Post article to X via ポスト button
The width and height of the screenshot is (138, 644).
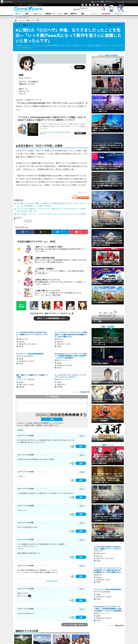click(x=43, y=232)
